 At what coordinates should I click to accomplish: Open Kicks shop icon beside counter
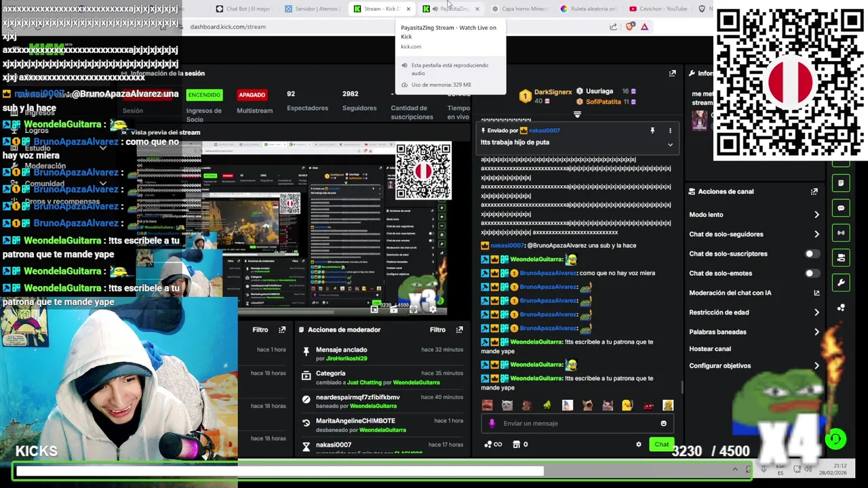coord(516,445)
